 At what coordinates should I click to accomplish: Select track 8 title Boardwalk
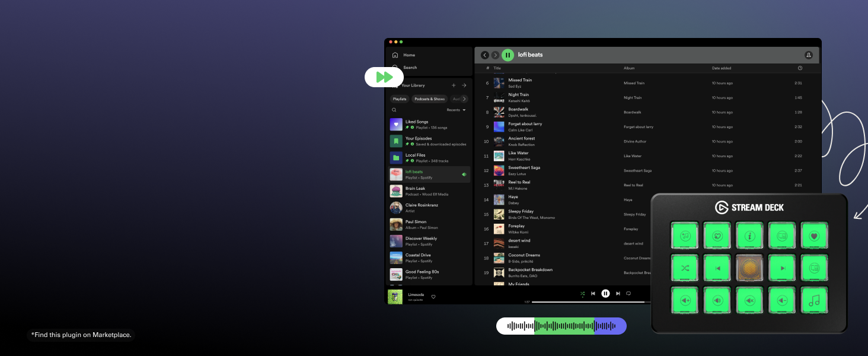(x=518, y=109)
